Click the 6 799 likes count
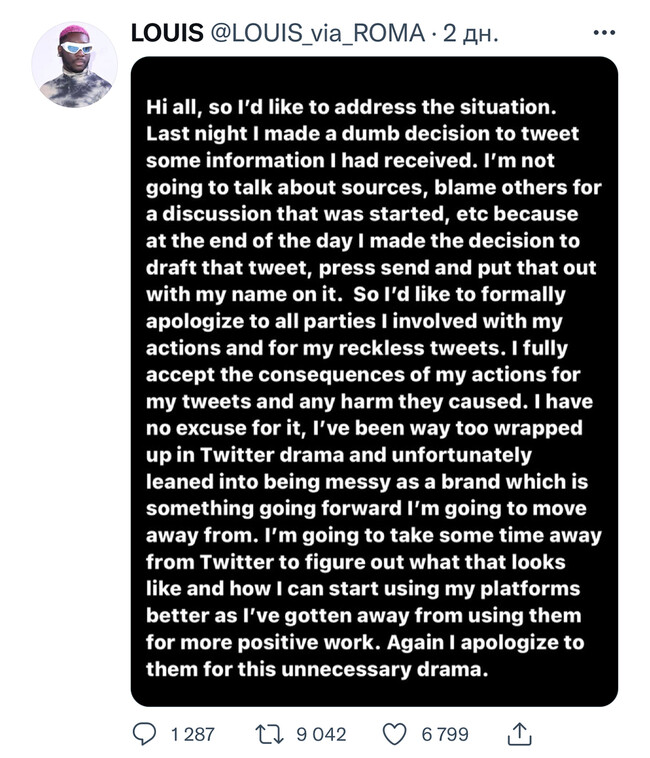This screenshot has height=758, width=650. click(445, 734)
